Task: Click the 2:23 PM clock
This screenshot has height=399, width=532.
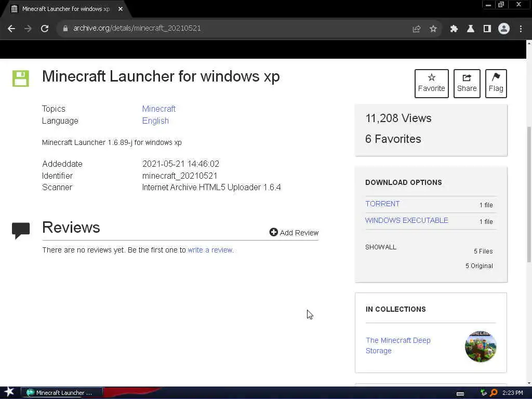Action: [x=512, y=393]
